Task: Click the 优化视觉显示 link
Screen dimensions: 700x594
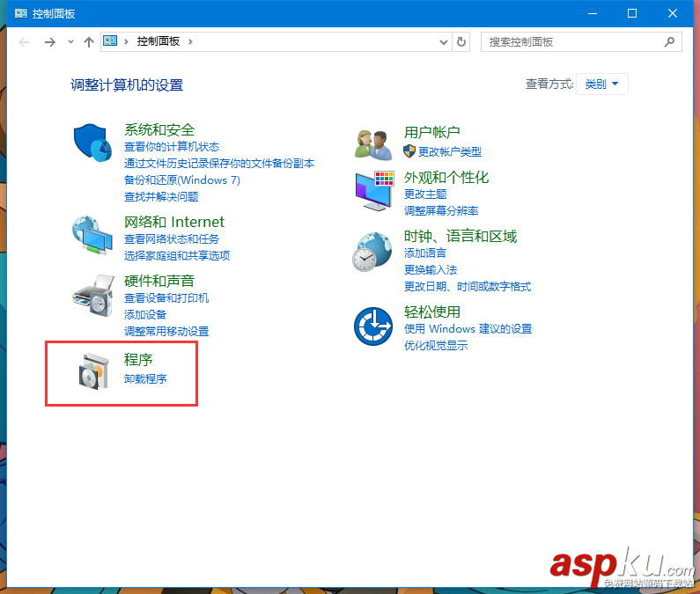Action: [436, 346]
